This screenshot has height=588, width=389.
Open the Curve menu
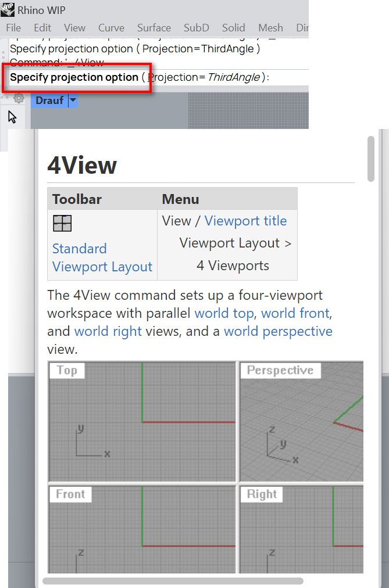111,28
